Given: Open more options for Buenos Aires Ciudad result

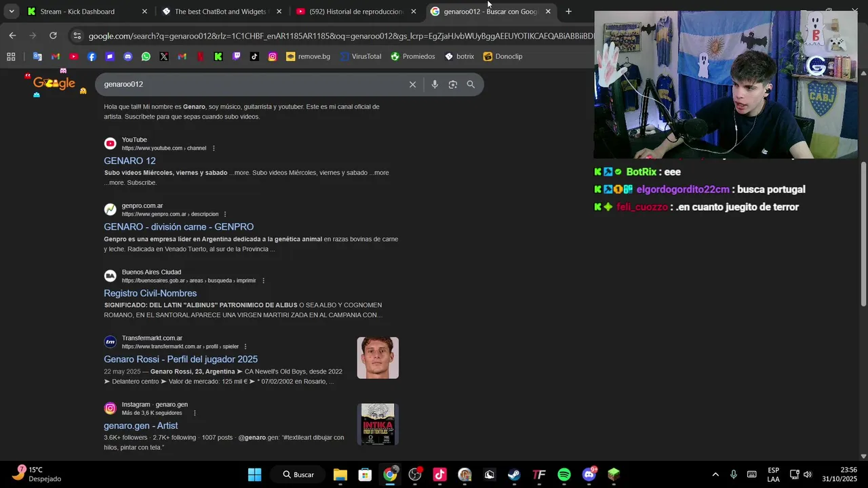Looking at the screenshot, I should [263, 281].
